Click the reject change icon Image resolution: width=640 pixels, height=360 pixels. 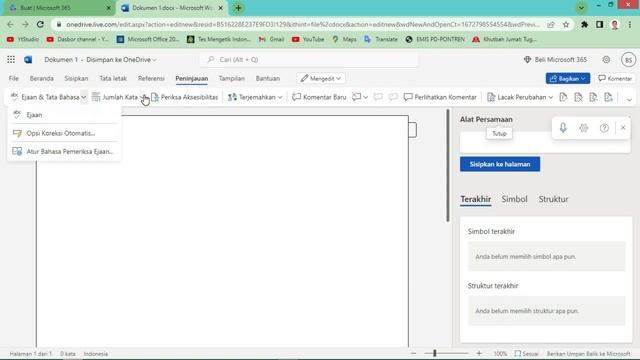(x=578, y=97)
